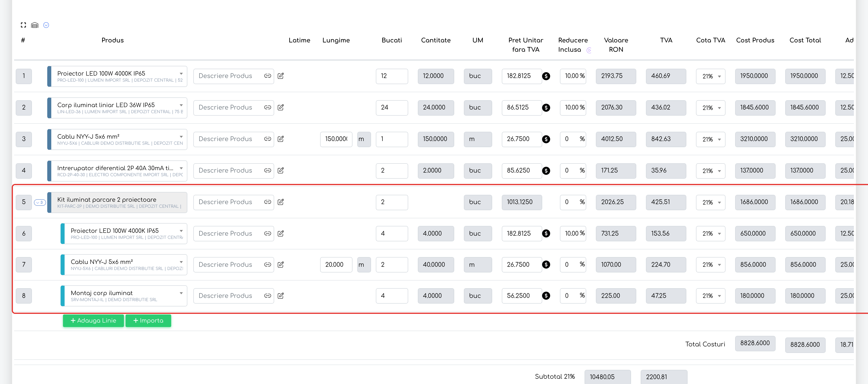The height and width of the screenshot is (384, 868).
Task: Collapse the kit components badge on row 5
Action: click(x=40, y=203)
